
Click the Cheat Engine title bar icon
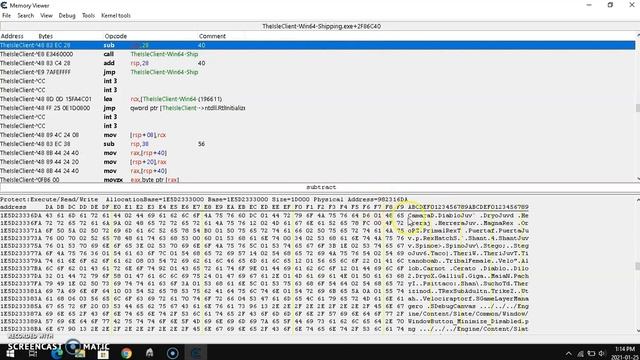(x=4, y=5)
